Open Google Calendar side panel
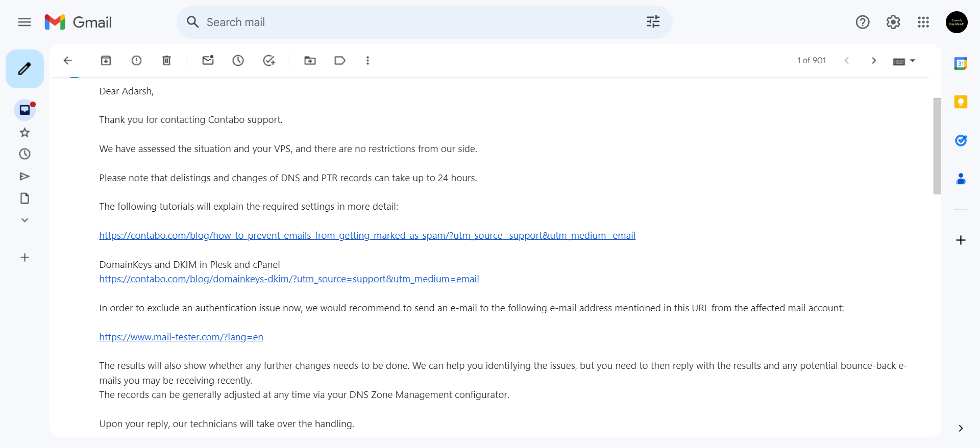 pyautogui.click(x=961, y=64)
